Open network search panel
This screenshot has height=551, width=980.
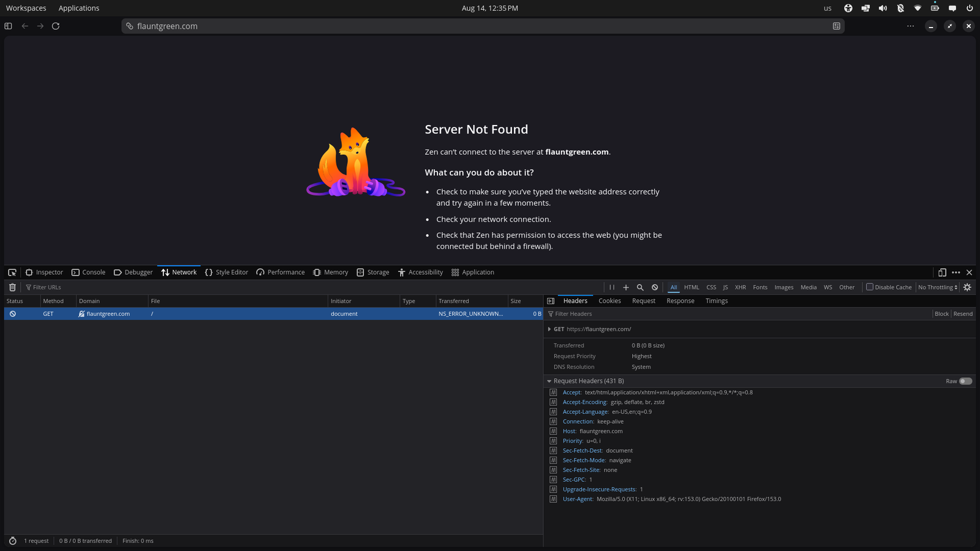pyautogui.click(x=640, y=287)
